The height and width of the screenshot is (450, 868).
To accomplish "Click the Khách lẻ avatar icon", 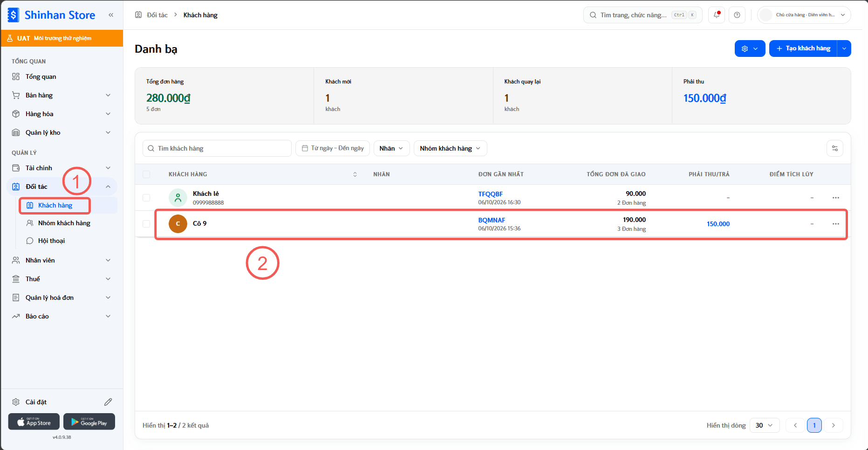I will pos(178,198).
